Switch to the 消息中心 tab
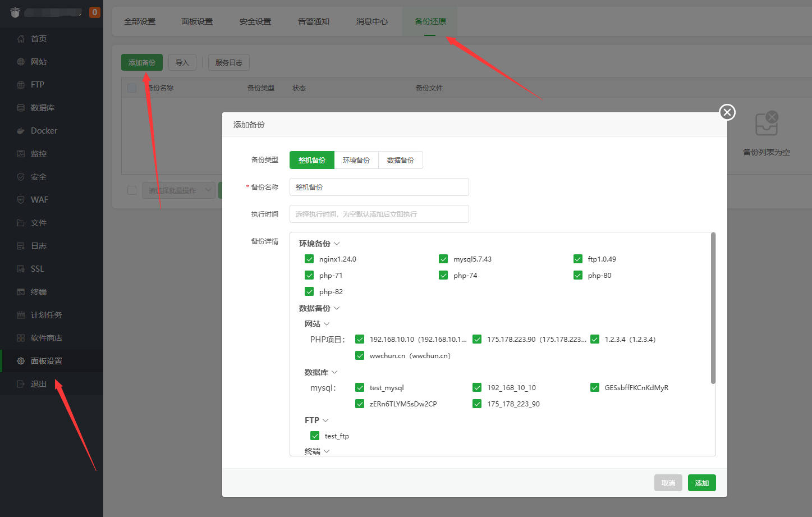The height and width of the screenshot is (517, 812). point(372,21)
